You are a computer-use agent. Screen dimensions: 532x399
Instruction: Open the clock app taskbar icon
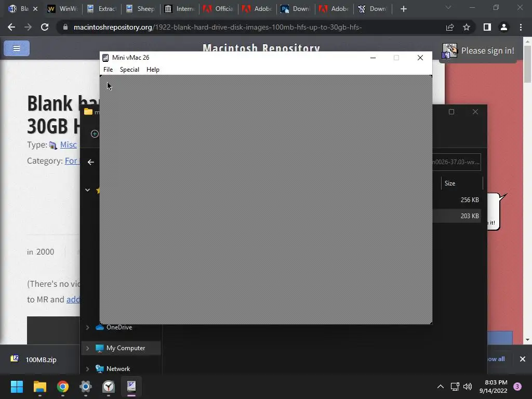109,387
